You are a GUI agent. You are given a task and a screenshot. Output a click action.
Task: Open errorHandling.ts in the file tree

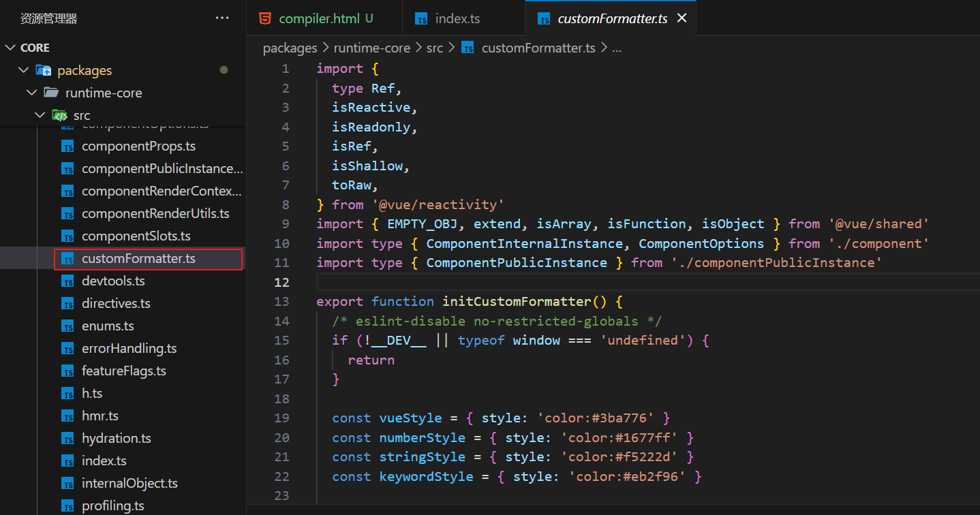point(129,349)
